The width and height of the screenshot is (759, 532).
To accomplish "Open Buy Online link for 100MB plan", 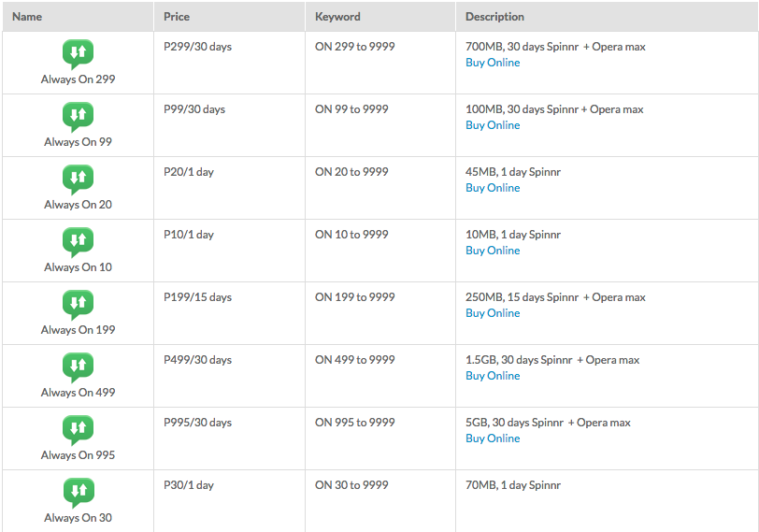I will pyautogui.click(x=493, y=125).
